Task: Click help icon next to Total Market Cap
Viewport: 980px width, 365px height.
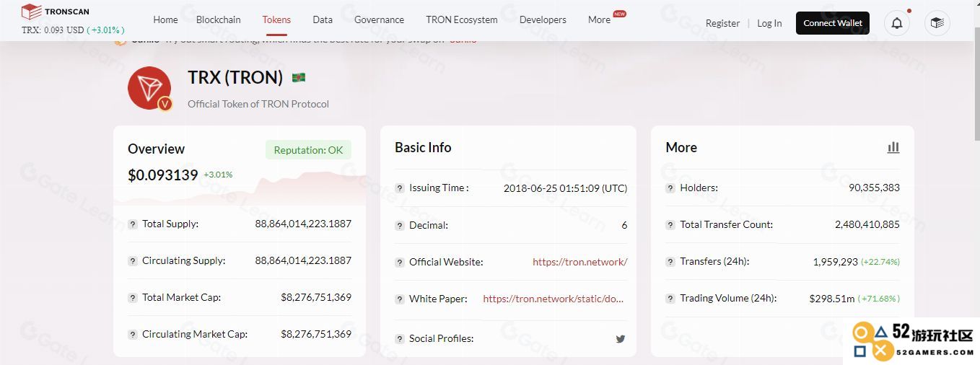Action: [132, 298]
